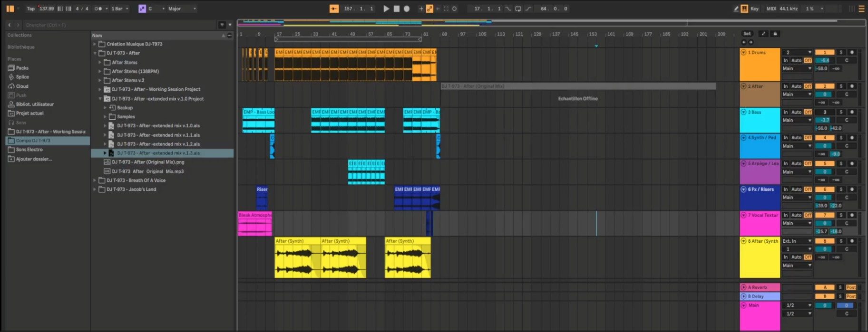This screenshot has height=332, width=868.
Task: Open 1 Drums output Main dropdown
Action: pyautogui.click(x=797, y=68)
